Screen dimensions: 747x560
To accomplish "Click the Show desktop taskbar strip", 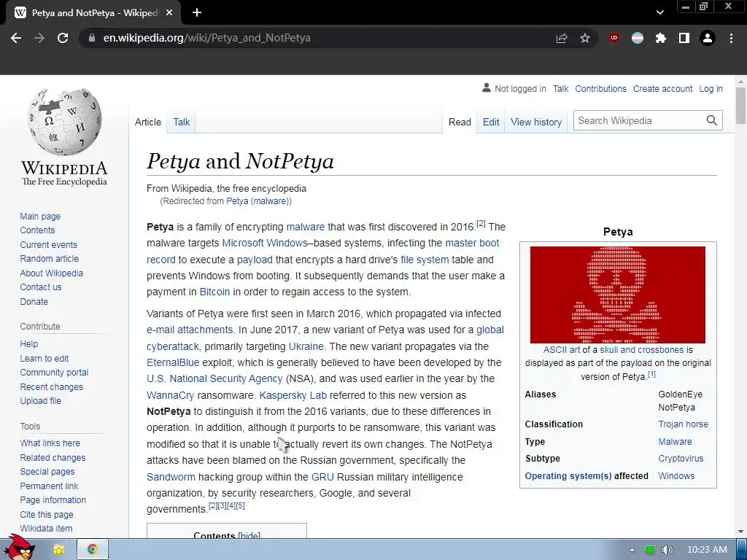I will [742, 550].
